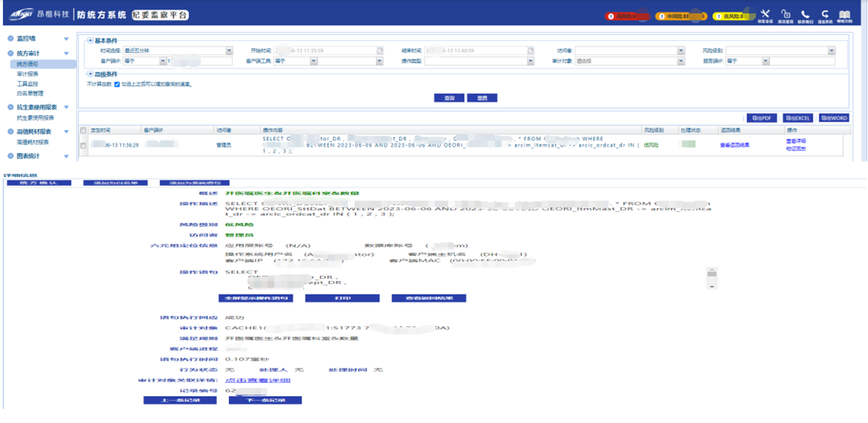Click the 退出系统 exit arrow icon
The width and height of the screenshot is (868, 423).
tap(825, 13)
